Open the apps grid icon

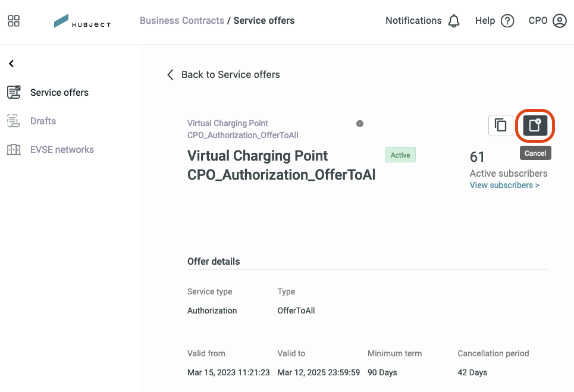click(x=14, y=21)
